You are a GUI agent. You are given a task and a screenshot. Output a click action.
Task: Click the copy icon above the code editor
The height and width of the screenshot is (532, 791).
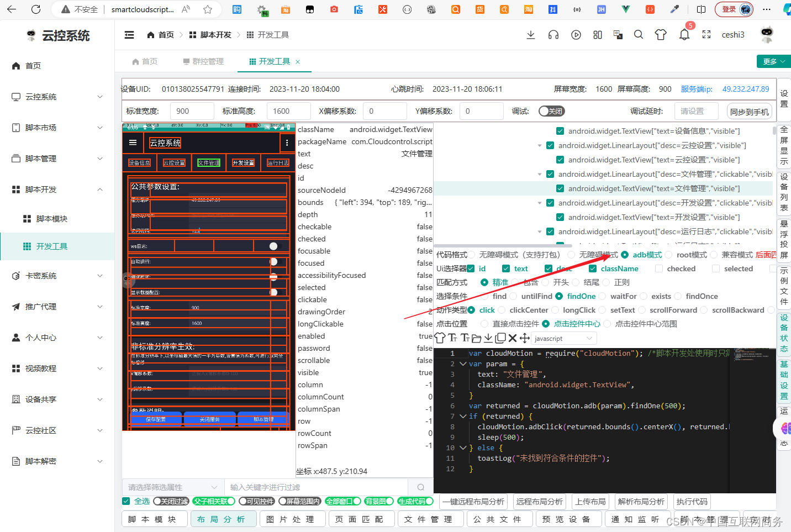tap(500, 338)
